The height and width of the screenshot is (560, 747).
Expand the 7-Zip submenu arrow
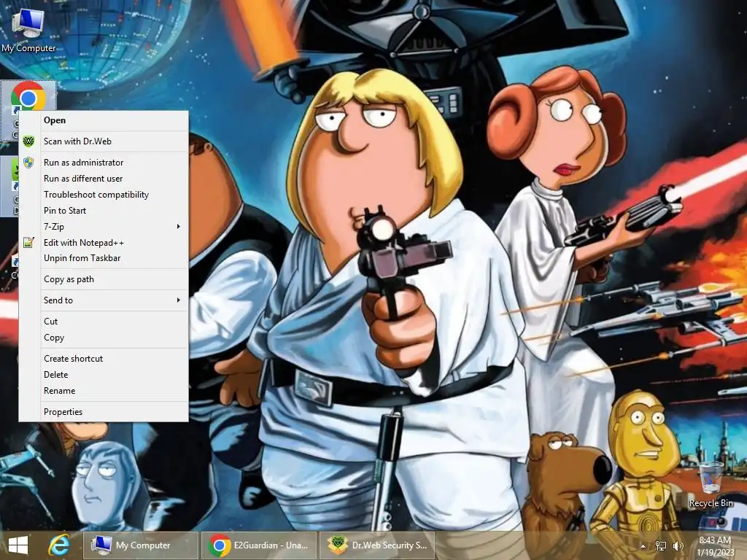point(179,227)
